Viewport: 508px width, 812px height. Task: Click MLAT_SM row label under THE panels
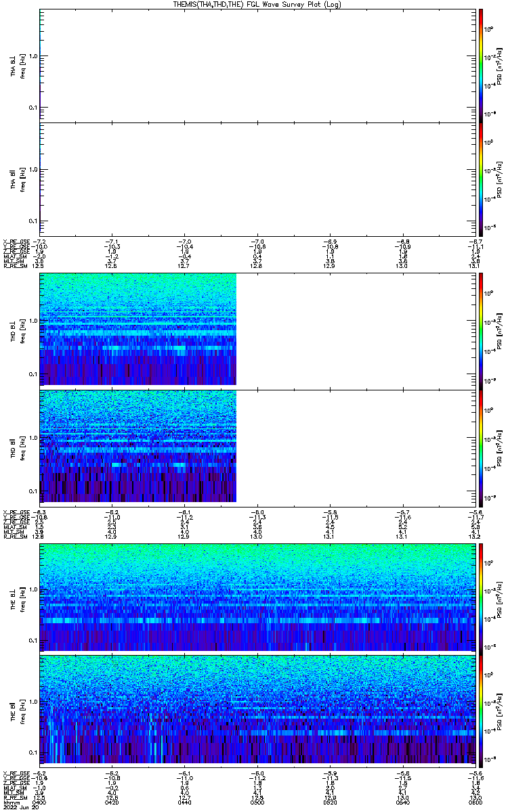(x=14, y=788)
